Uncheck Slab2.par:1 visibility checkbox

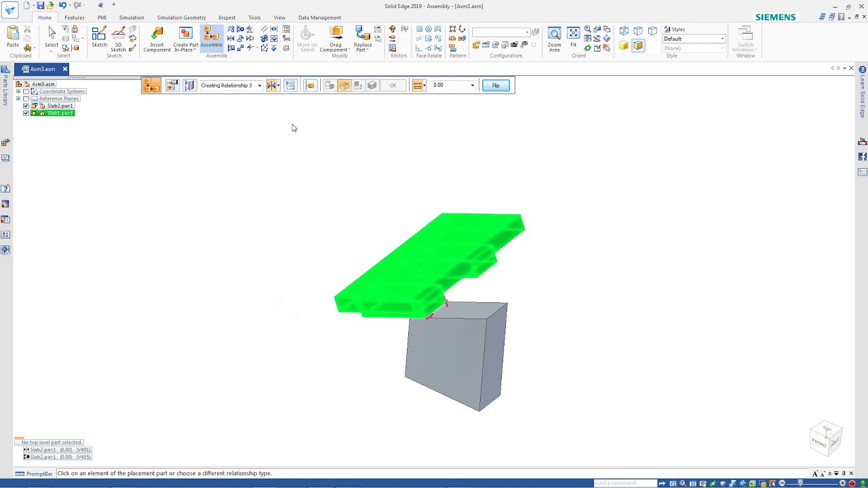(x=26, y=106)
